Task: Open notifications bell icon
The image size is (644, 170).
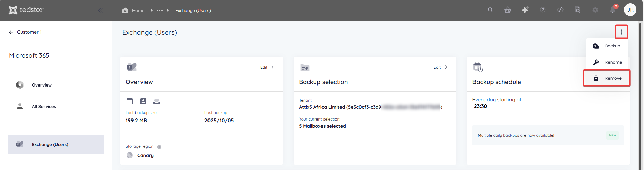Action: 613,10
